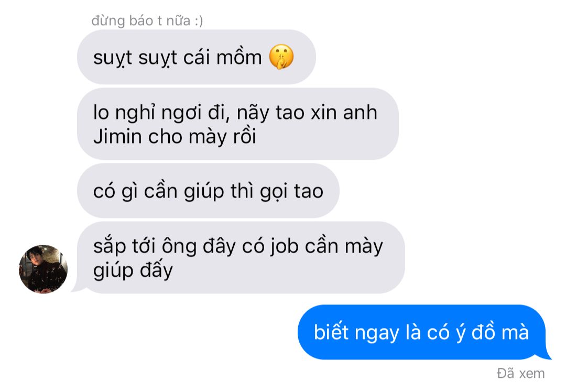Image resolution: width=566 pixels, height=392 pixels.
Task: Click the tail of the last grey bubble
Action: [80, 288]
